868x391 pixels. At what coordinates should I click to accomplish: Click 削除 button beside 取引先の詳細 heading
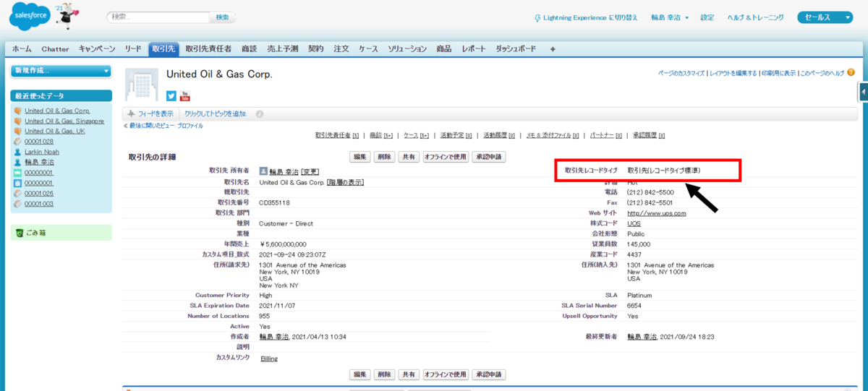coord(384,156)
